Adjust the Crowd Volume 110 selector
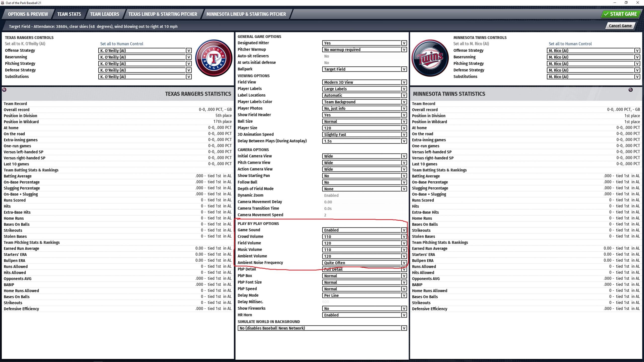 tap(361, 237)
